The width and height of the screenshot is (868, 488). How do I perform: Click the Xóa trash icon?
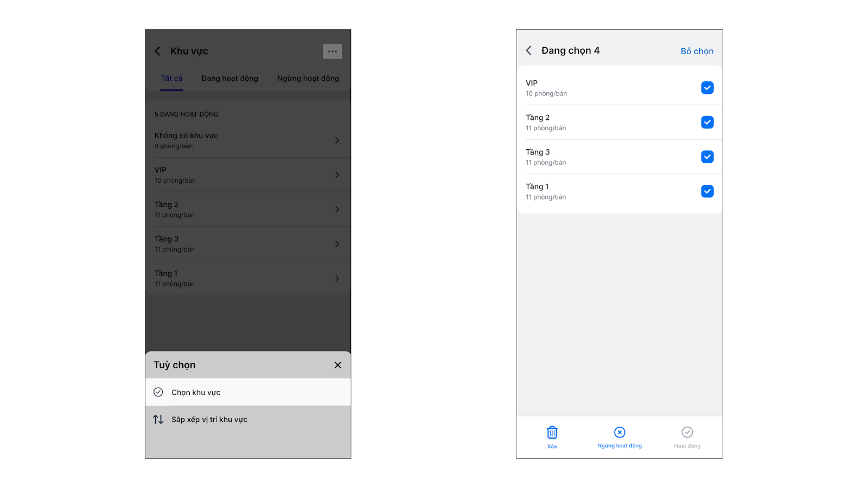pyautogui.click(x=552, y=432)
